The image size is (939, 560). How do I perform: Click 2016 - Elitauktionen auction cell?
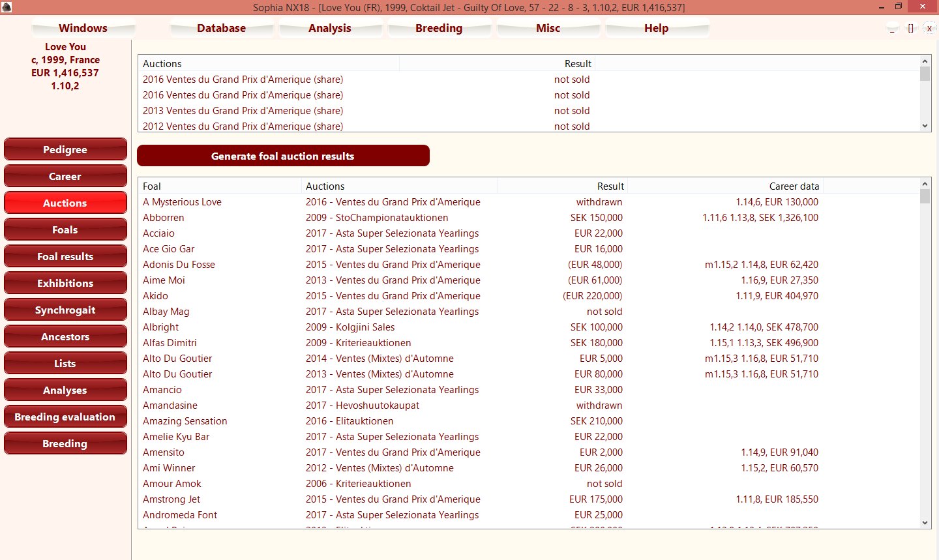coord(350,420)
